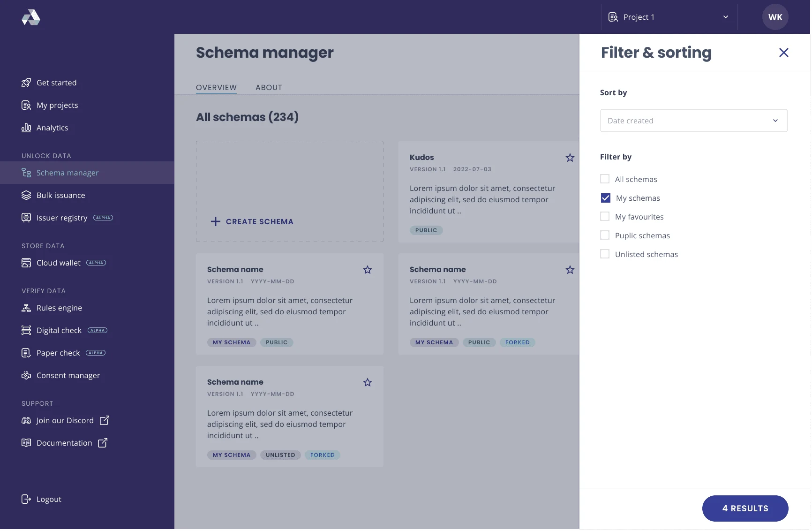Click Join our Discord link
This screenshot has width=812, height=531.
coord(65,420)
